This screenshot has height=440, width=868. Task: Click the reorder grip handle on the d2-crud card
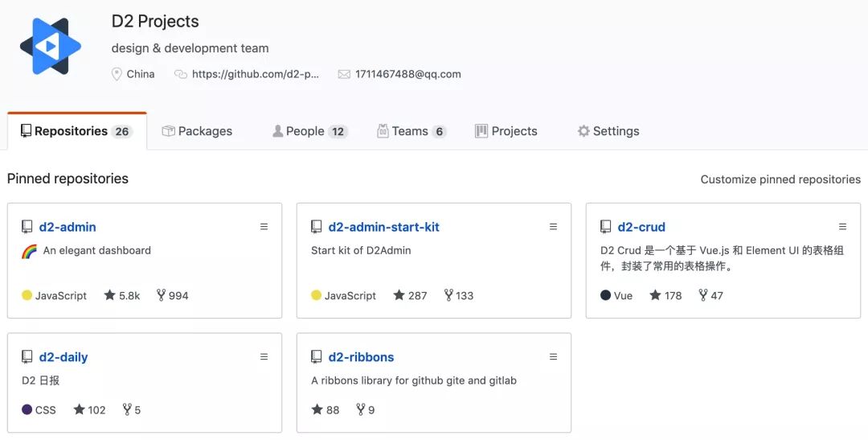pos(842,227)
